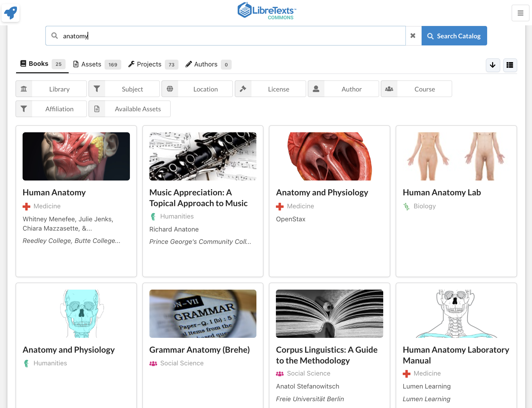The width and height of the screenshot is (532, 408).
Task: Switch to the Projects tab
Action: coord(153,64)
